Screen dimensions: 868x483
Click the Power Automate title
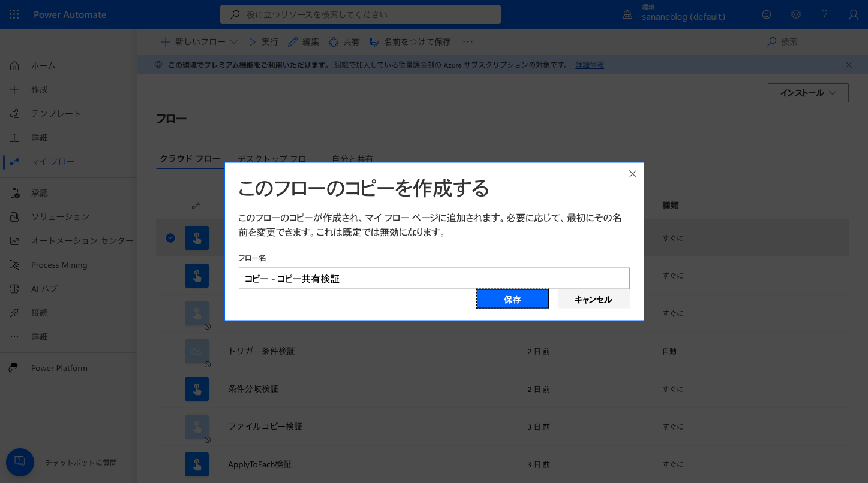pos(70,14)
